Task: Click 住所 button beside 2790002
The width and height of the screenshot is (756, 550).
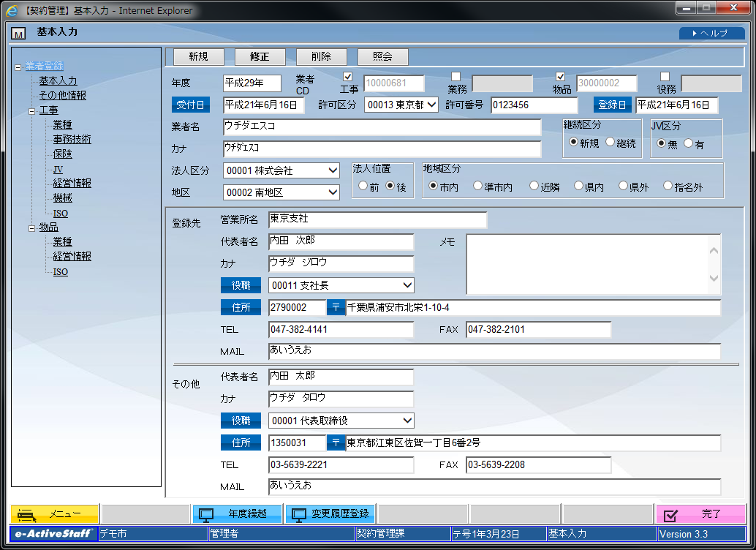Action: point(241,307)
